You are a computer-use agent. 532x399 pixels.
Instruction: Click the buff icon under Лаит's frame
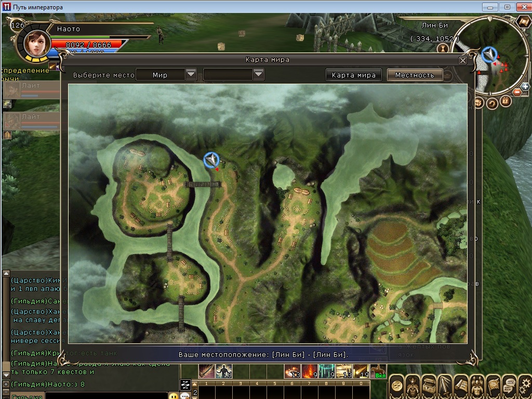[x=7, y=104]
